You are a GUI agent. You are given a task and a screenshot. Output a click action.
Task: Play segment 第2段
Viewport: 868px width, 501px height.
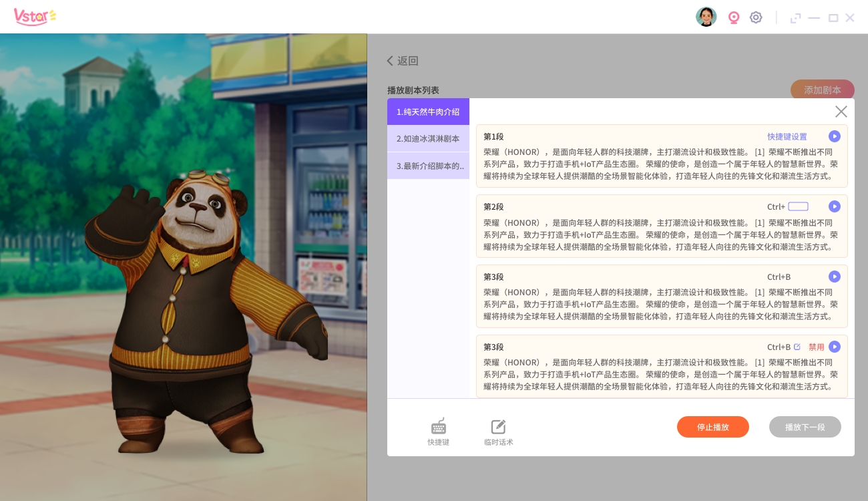(x=835, y=206)
